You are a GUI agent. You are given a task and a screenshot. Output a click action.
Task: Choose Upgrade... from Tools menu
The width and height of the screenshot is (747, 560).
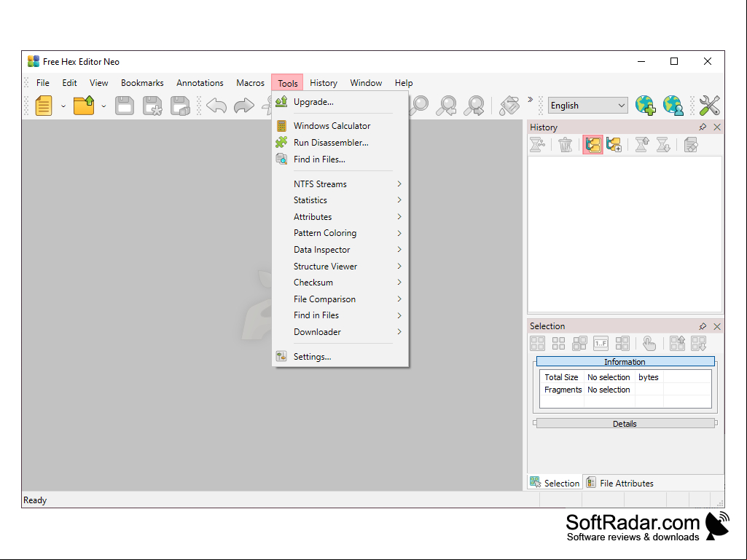click(340, 102)
